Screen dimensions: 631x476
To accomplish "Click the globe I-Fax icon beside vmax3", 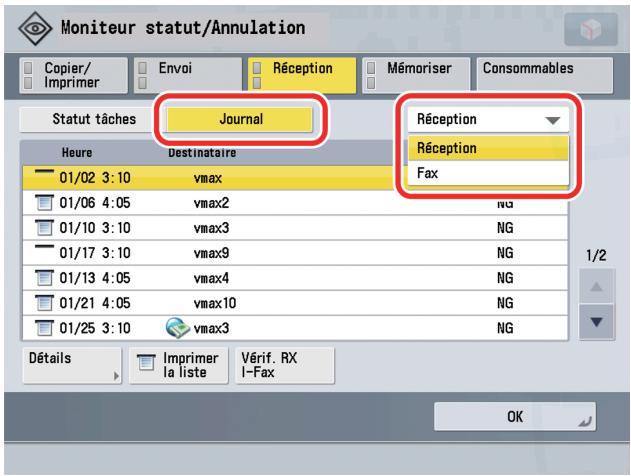I will point(178,328).
